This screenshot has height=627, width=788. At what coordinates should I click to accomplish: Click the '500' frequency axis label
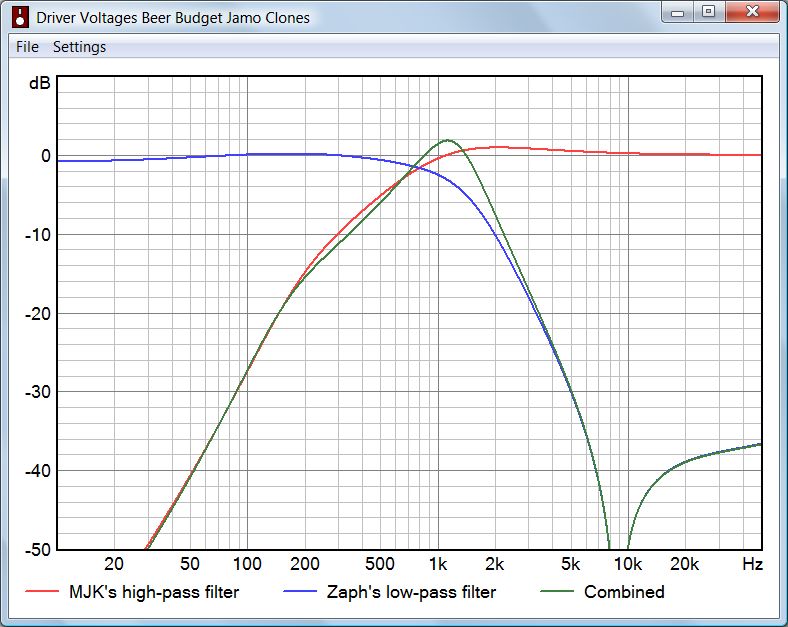coord(379,564)
